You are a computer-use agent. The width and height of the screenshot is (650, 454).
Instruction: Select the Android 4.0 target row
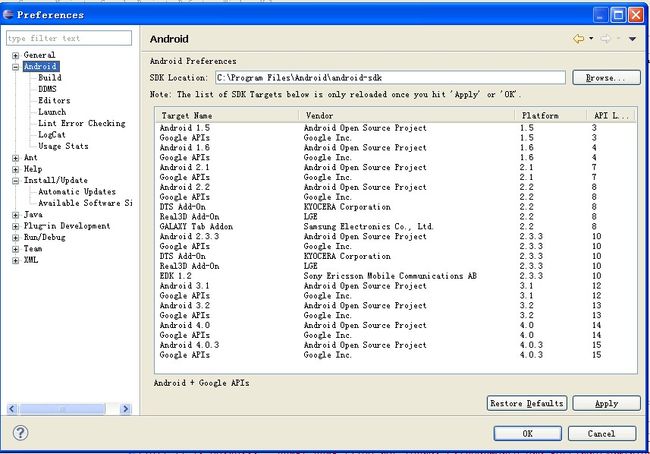396,325
